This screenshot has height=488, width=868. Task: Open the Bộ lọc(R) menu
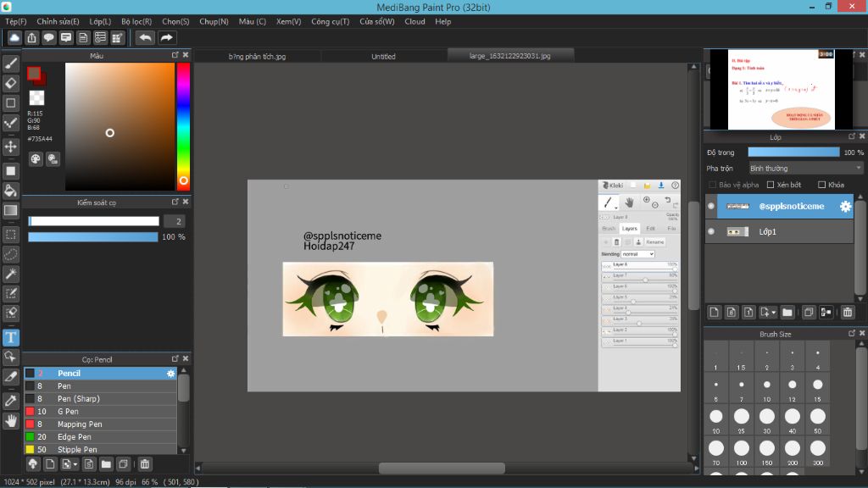point(136,21)
